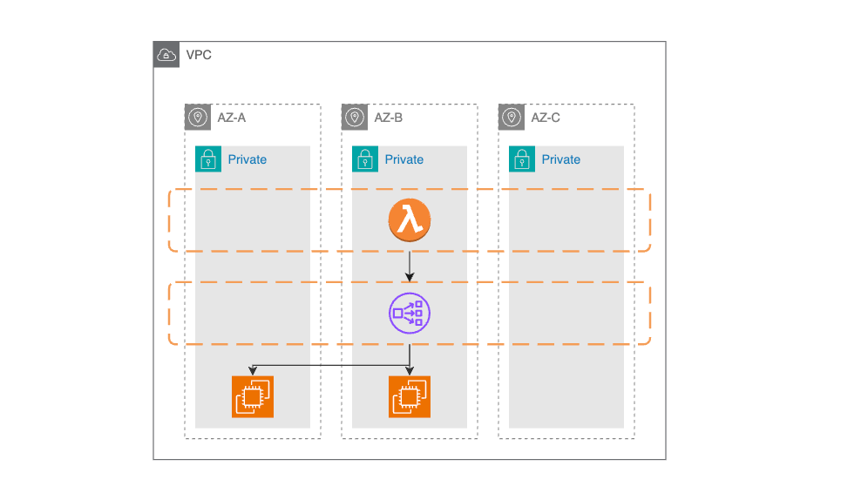The image size is (868, 493).
Task: Click the private subnet lock icon in AZ-B
Action: tap(365, 159)
